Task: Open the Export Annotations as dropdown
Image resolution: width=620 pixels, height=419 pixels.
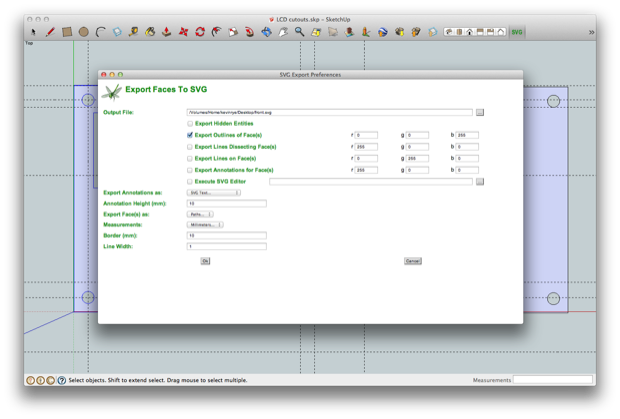Action: point(214,193)
